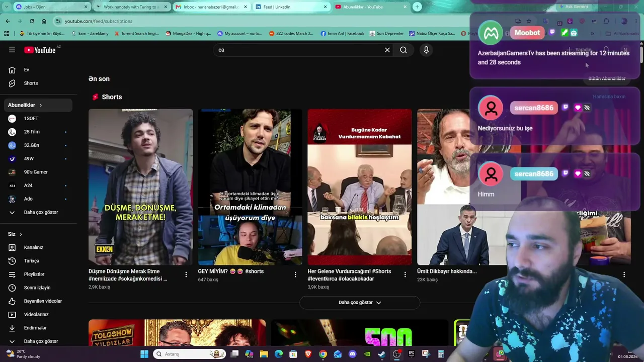Viewport: 644px width, 362px height.
Task: Open Discord from the taskbar
Action: (x=352, y=354)
